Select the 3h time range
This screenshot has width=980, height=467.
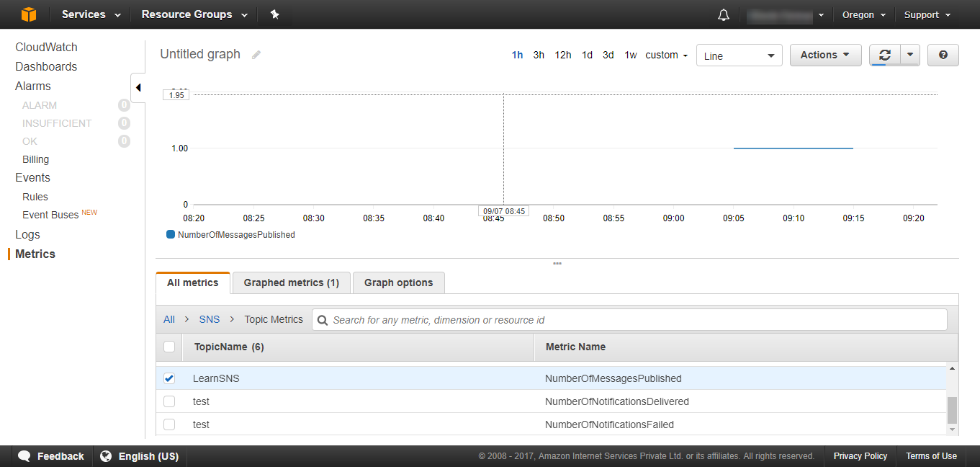coord(539,55)
